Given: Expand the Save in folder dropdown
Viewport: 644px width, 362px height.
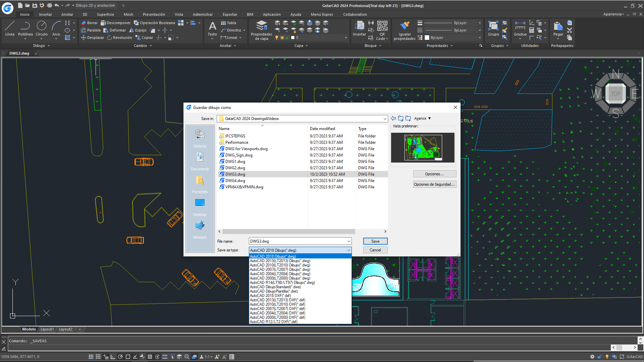Looking at the screenshot, I should tap(384, 119).
